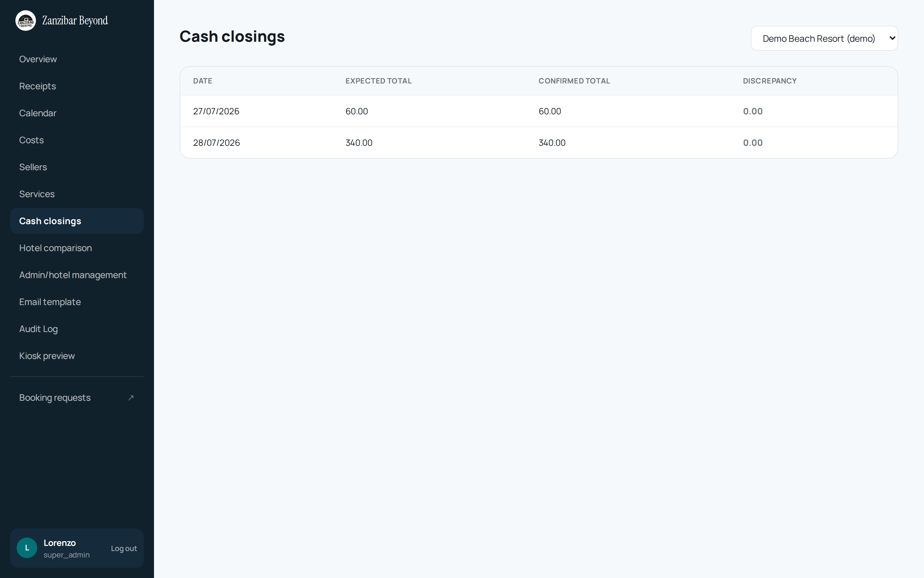Click confirmed total 340.00 for 28/07/2026
This screenshot has width=924, height=578.
[x=552, y=143]
